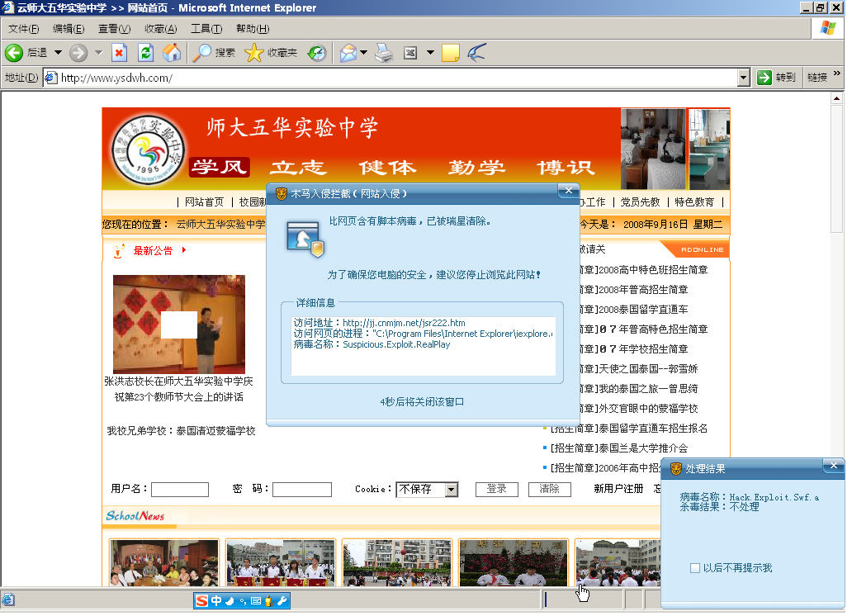Toggle Chinese mode in input method bar
The width and height of the screenshot is (852, 616).
click(216, 601)
